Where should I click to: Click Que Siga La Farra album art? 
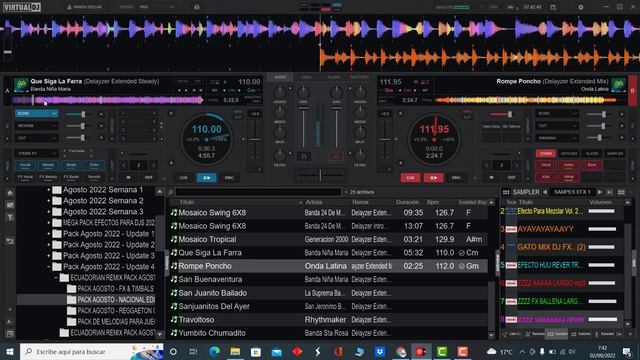pyautogui.click(x=21, y=85)
